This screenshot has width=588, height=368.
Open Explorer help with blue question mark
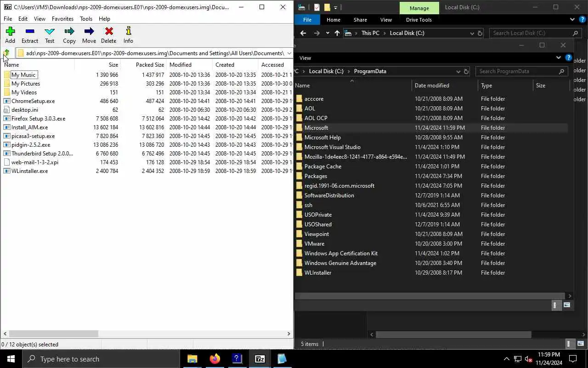[x=582, y=20]
